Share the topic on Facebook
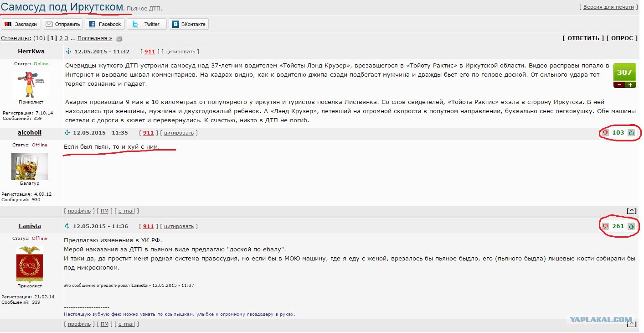This screenshot has width=644, height=333. pos(105,24)
